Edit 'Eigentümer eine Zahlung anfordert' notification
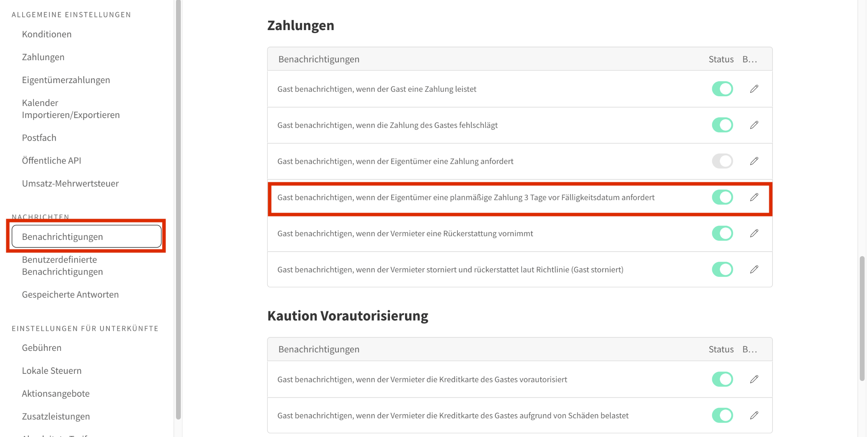The image size is (868, 437). tap(754, 161)
